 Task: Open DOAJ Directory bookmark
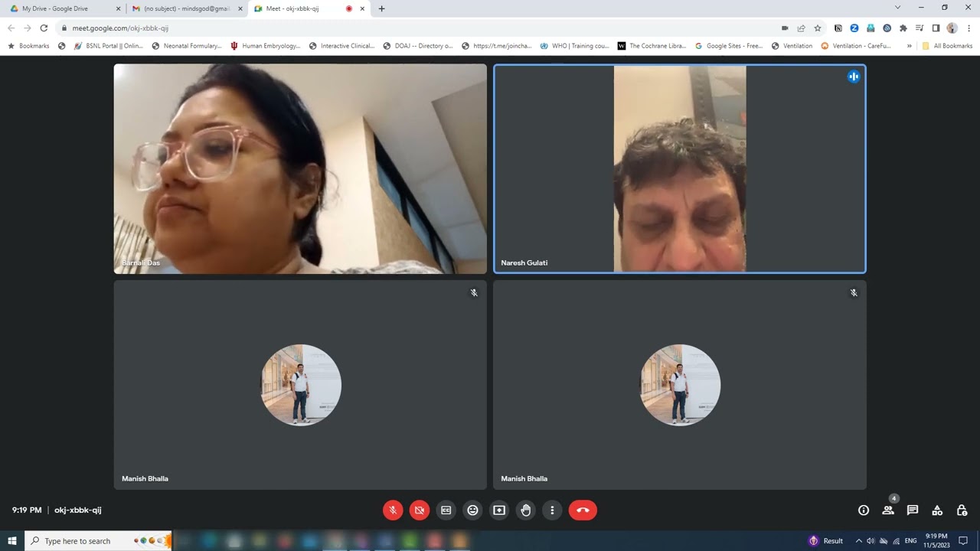418,46
